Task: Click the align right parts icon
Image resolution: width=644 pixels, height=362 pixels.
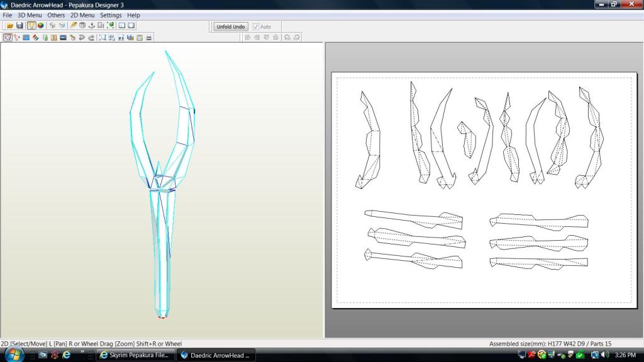Action: tap(257, 37)
